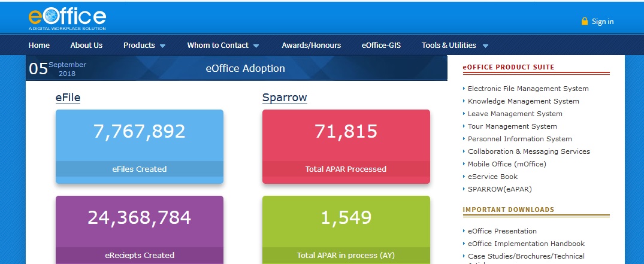Expand the Tools & Utilities dropdown

[x=455, y=45]
